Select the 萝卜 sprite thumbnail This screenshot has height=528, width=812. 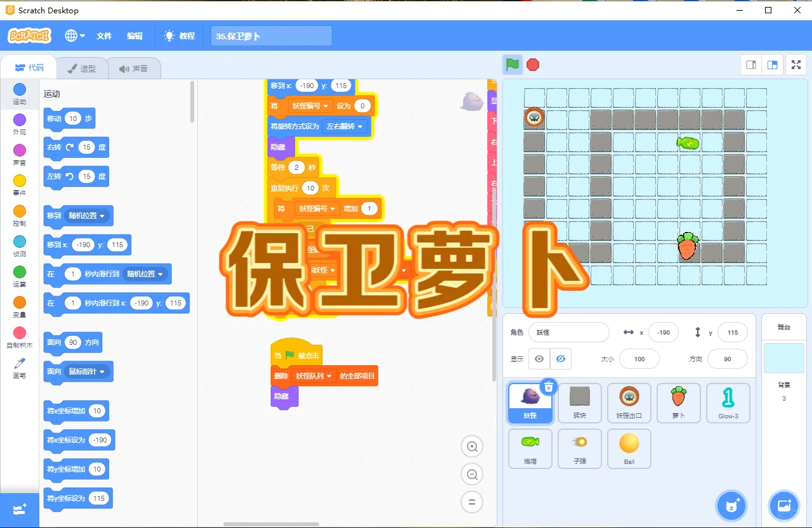(678, 402)
